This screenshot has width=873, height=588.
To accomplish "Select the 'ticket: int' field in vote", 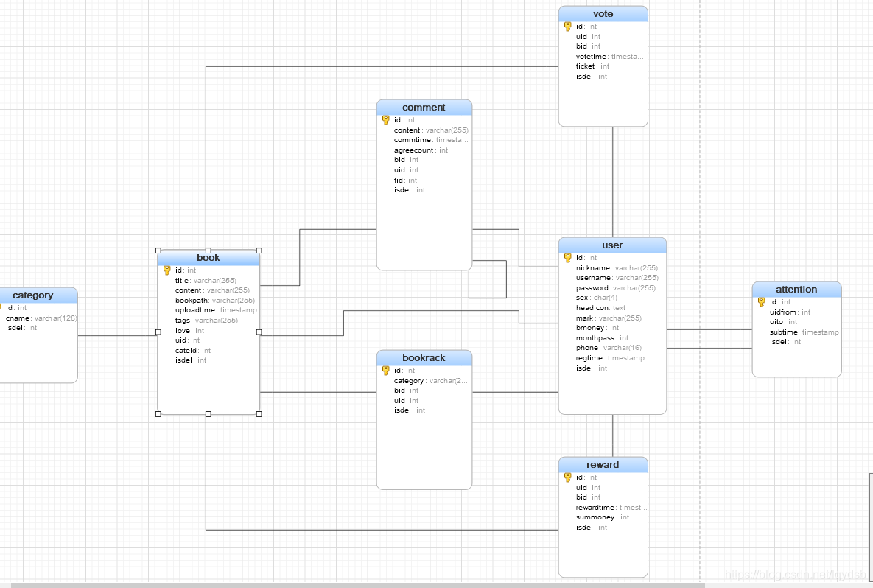I will pyautogui.click(x=592, y=66).
